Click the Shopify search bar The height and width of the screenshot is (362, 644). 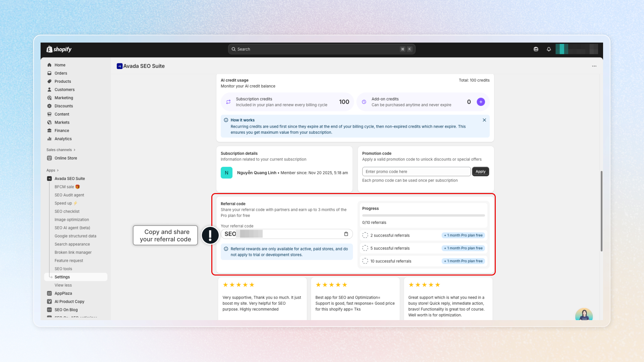pyautogui.click(x=321, y=49)
